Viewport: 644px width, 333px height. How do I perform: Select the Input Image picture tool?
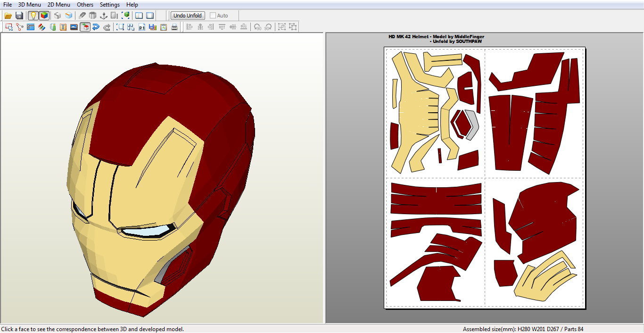pos(74,27)
